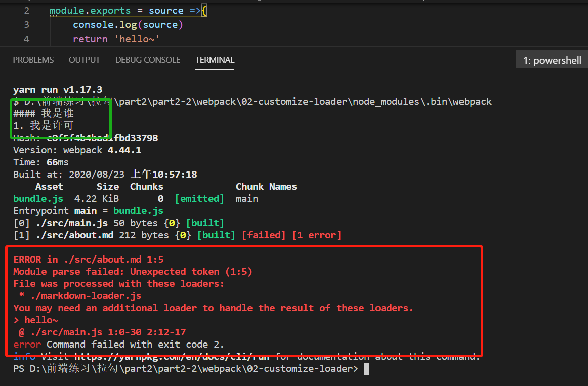Click 'Command failed with exit code 2.' line
The width and height of the screenshot is (588, 386).
coord(135,345)
